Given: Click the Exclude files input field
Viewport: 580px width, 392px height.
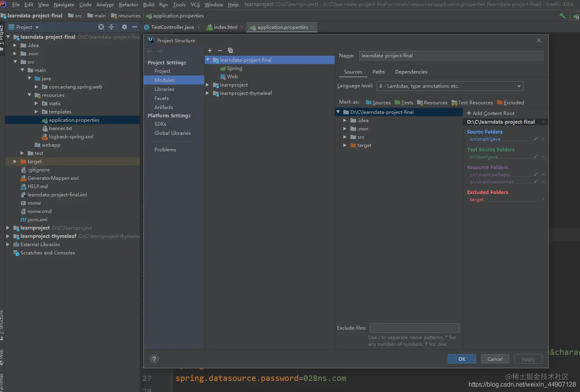Looking at the screenshot, I should click(x=414, y=328).
